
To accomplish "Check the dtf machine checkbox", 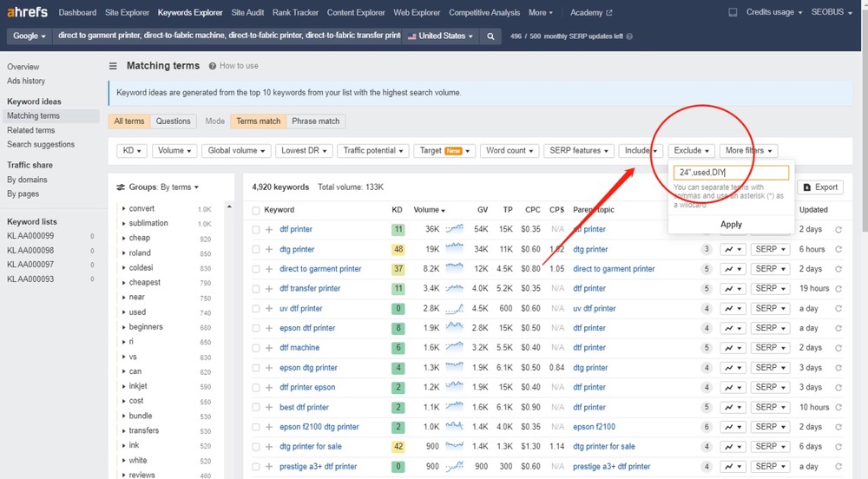I will pos(256,348).
